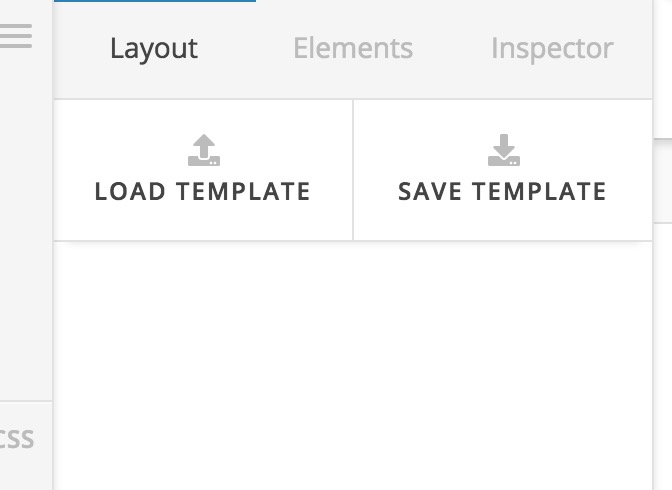Open the hamburger menu icon
This screenshot has height=490, width=672.
(x=16, y=36)
